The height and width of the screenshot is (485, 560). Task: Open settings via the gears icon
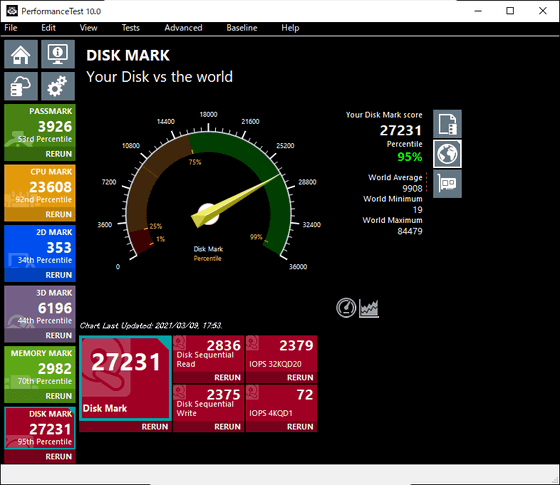tap(58, 86)
